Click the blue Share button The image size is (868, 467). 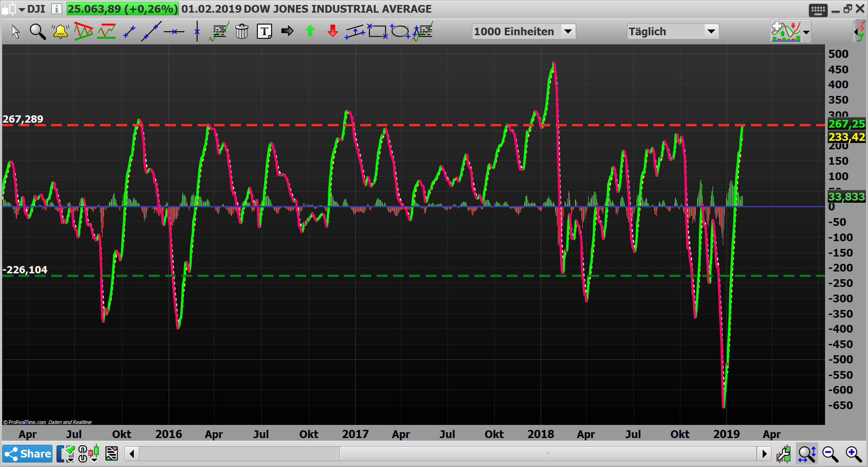[27, 453]
